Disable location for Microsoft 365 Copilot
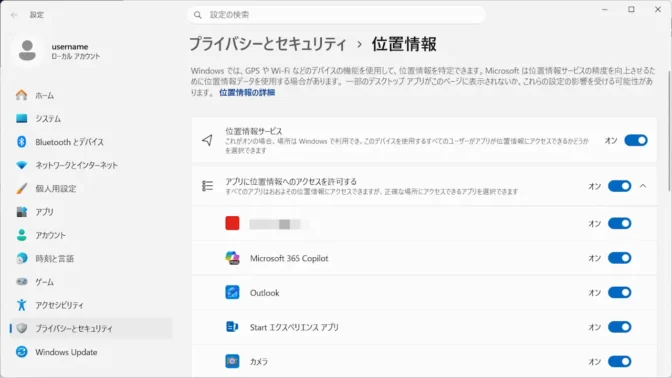The height and width of the screenshot is (378, 672). click(x=619, y=258)
